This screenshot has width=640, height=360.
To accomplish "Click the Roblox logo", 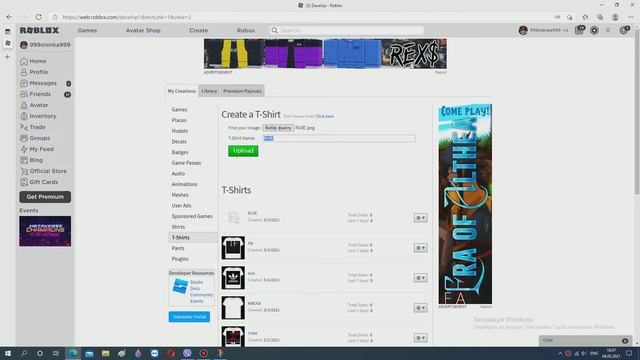I will point(40,31).
